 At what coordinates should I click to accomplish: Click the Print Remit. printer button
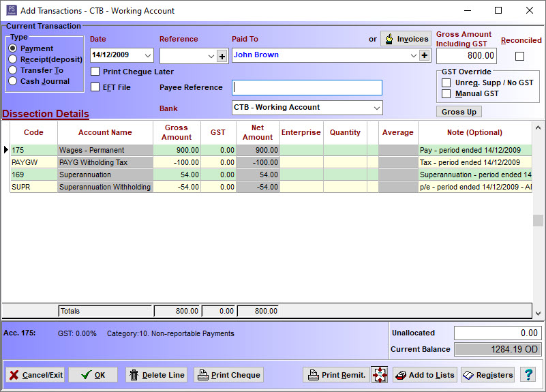[336, 375]
